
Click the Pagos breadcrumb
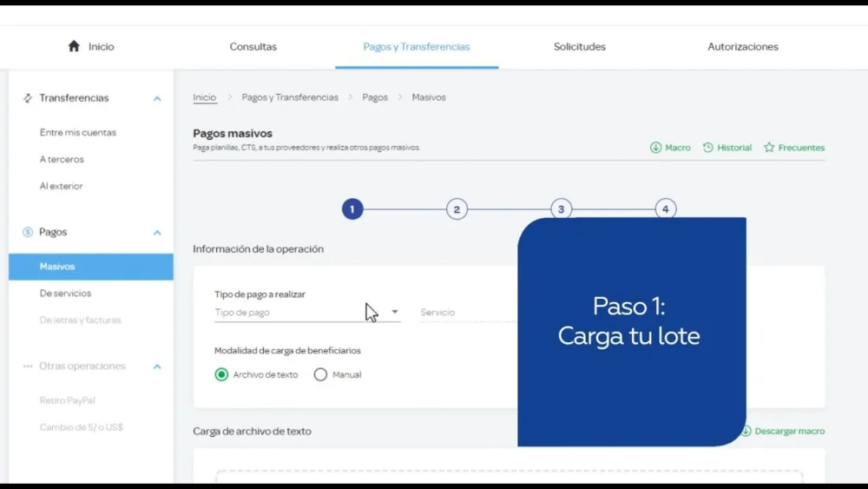pos(375,97)
